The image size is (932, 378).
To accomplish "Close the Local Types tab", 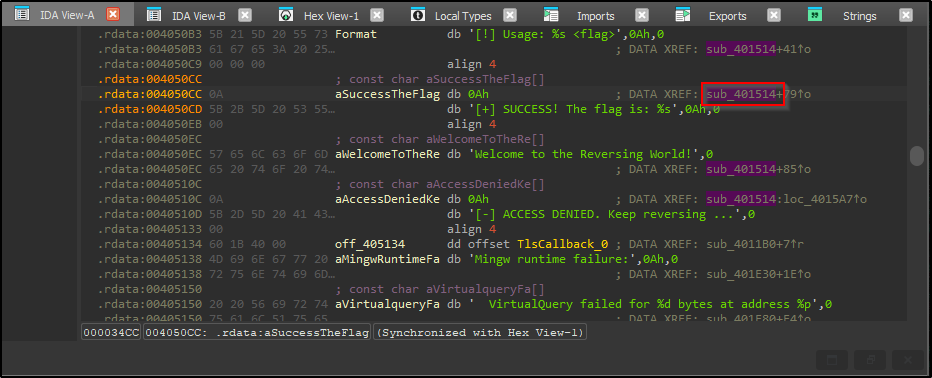I will click(x=509, y=15).
